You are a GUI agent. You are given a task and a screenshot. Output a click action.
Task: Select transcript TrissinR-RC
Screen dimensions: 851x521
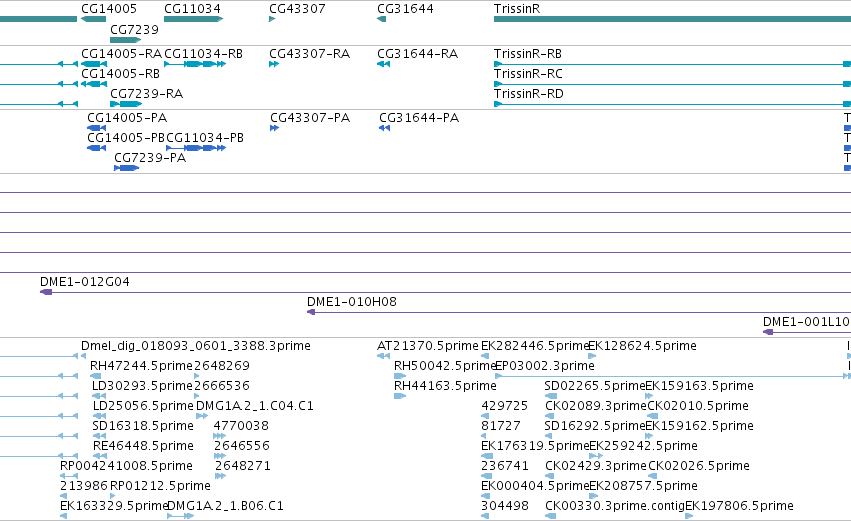pyautogui.click(x=528, y=74)
